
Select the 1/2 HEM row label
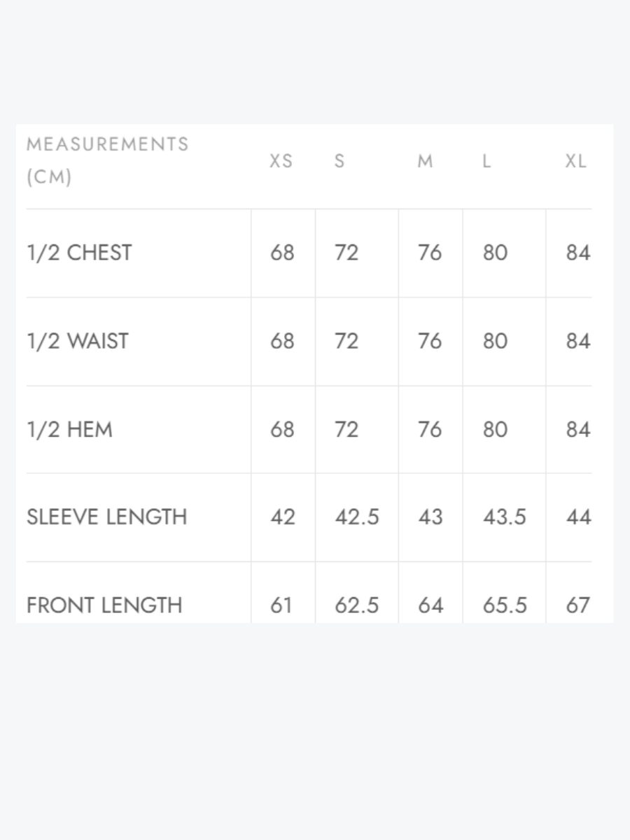tap(69, 429)
